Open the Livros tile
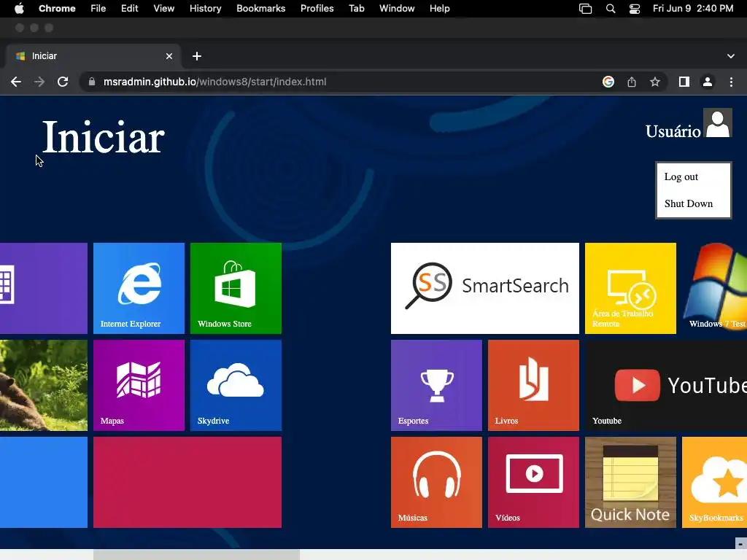The height and width of the screenshot is (560, 747). tap(533, 385)
